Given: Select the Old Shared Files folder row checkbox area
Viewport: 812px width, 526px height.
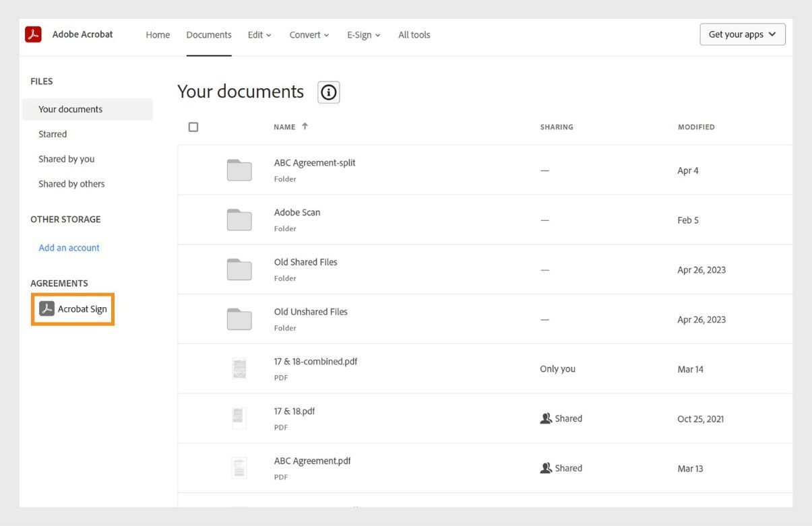Looking at the screenshot, I should coord(193,269).
